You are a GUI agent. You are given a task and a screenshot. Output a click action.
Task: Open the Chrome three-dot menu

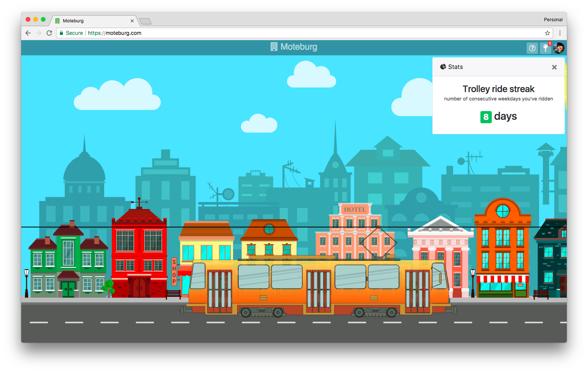click(560, 33)
